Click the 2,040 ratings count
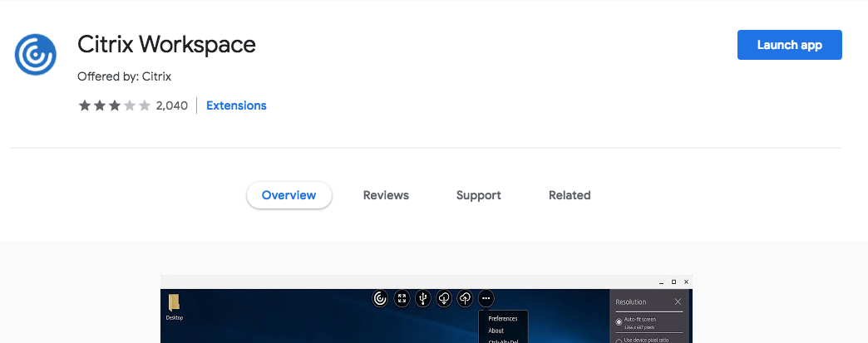 [x=171, y=105]
